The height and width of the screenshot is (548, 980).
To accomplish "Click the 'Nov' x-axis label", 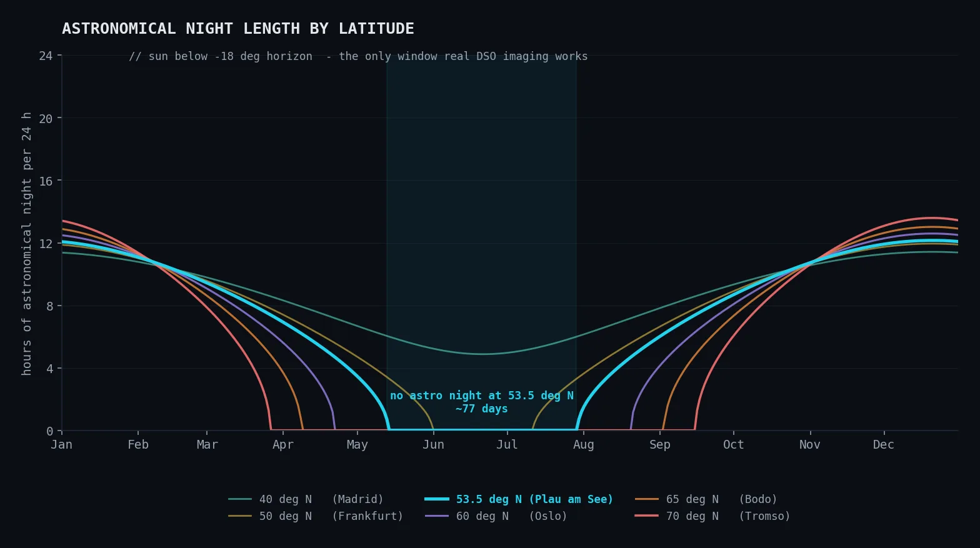I will tap(810, 445).
